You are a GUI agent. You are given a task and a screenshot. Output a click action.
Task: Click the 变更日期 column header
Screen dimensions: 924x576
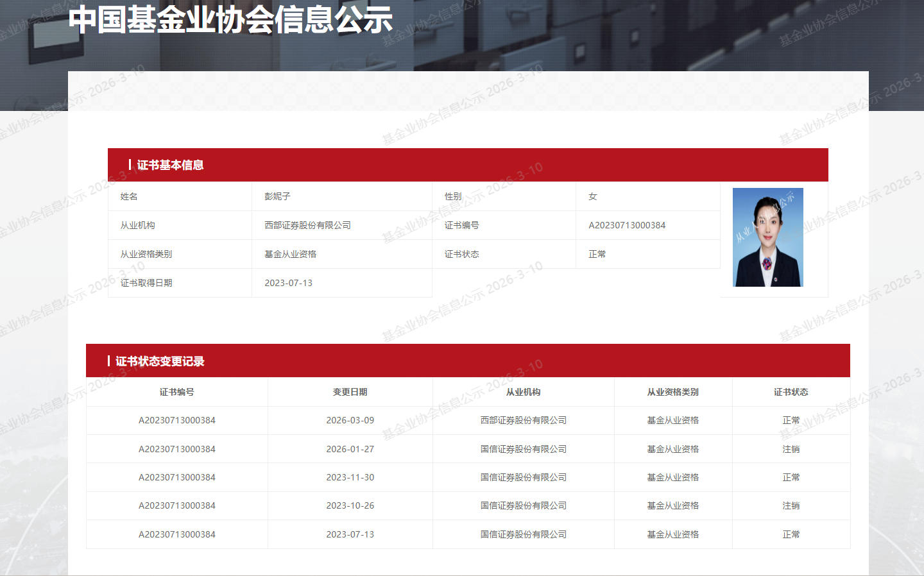coord(350,392)
